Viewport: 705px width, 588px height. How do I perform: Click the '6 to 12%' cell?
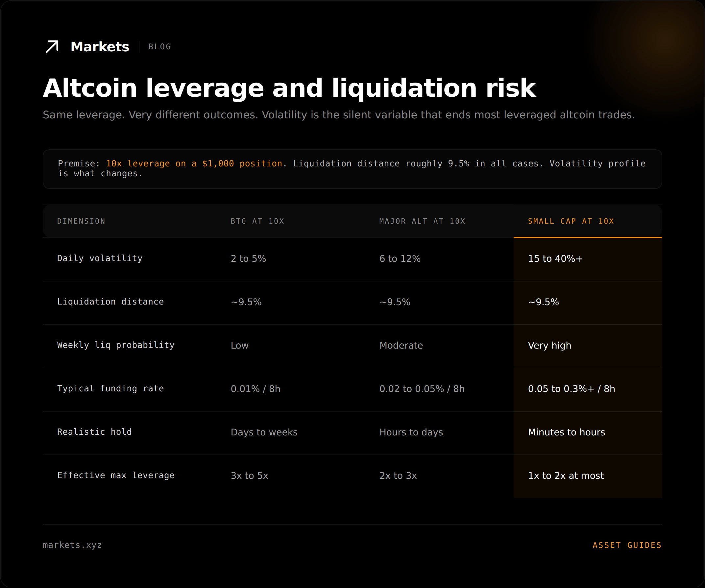400,258
